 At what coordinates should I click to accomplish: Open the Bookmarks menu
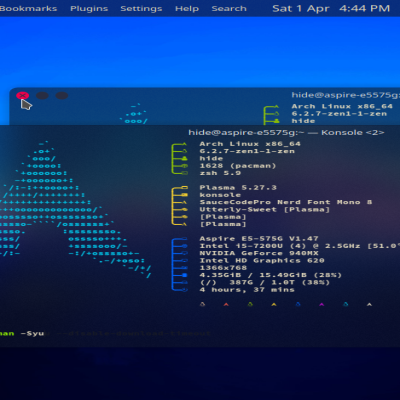click(x=28, y=9)
